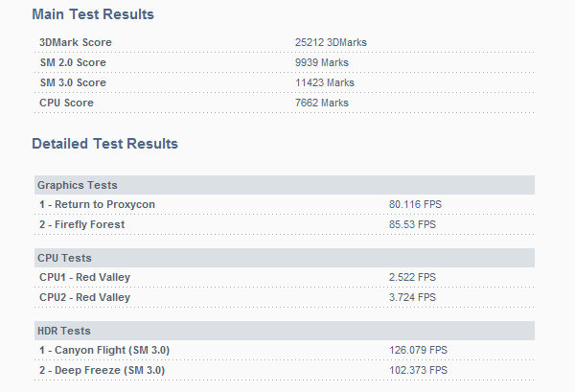Screen dimensions: 575x392
Task: Select the HDR Tests section header
Action: point(64,331)
